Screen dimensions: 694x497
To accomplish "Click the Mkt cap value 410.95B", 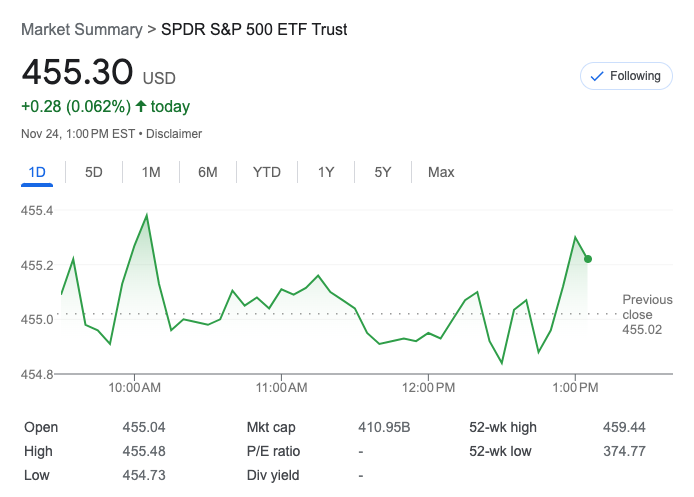I will [x=384, y=428].
